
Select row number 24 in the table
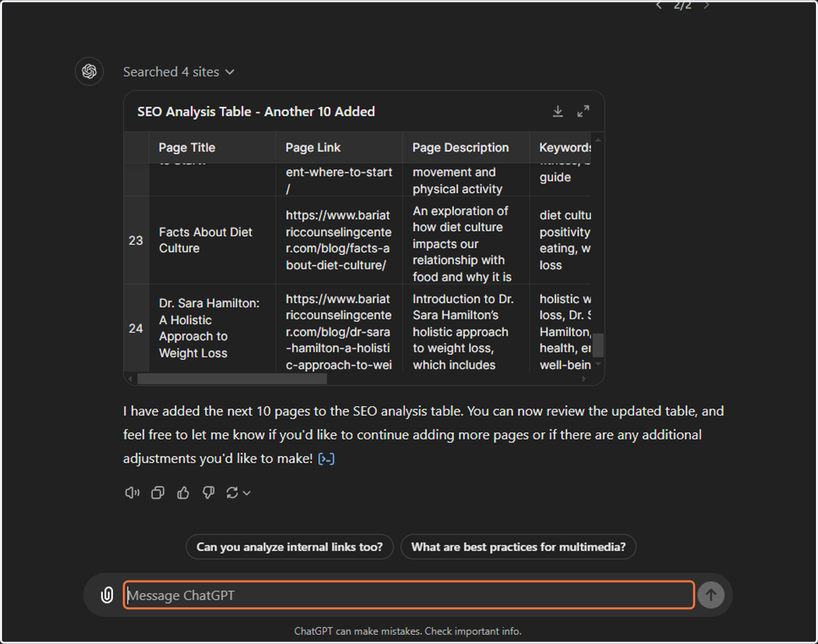pos(136,328)
